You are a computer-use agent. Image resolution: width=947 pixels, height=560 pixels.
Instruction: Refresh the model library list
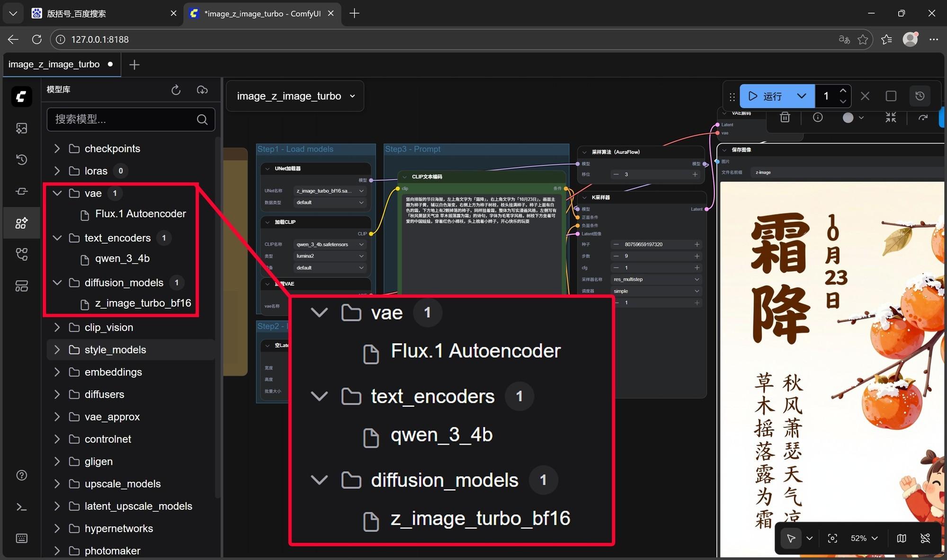[x=176, y=90]
